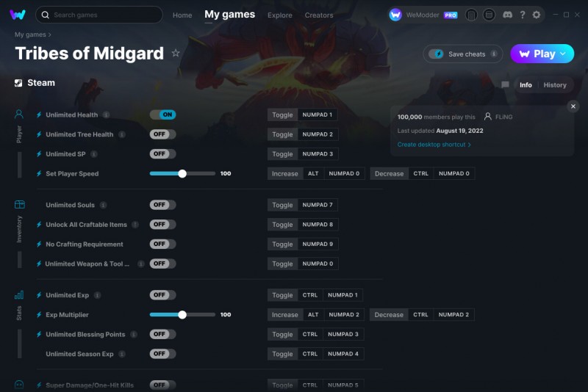Go to the Explore menu item
The image size is (588, 392).
(x=280, y=15)
